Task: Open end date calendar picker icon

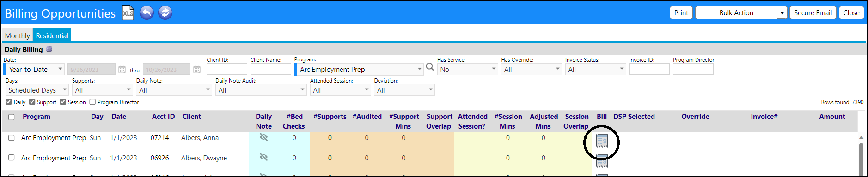Action: tap(197, 70)
